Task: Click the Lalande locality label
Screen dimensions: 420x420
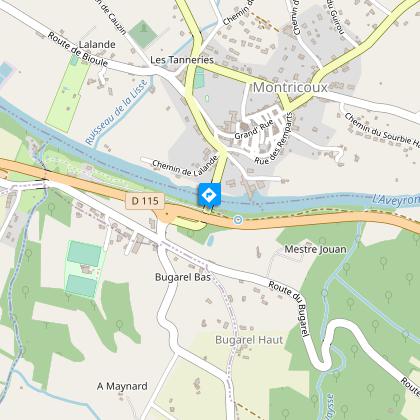Action: tap(97, 44)
